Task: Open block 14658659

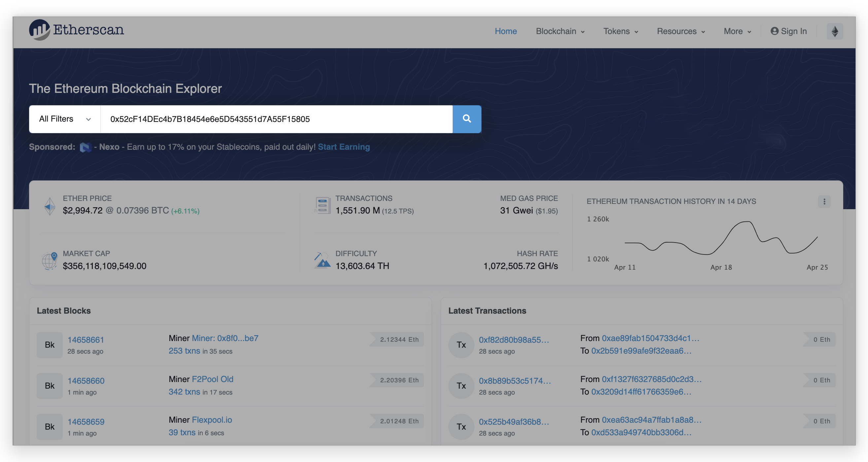Action: (x=86, y=422)
